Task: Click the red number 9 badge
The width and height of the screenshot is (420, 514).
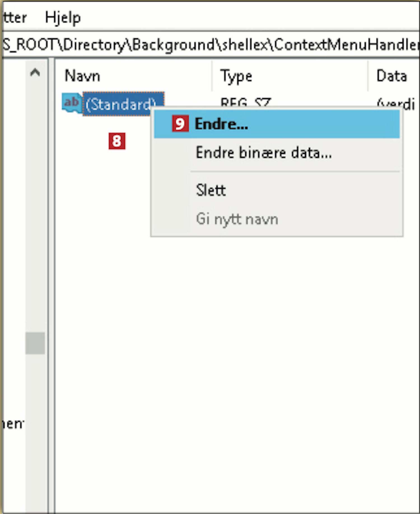Action: pos(180,124)
